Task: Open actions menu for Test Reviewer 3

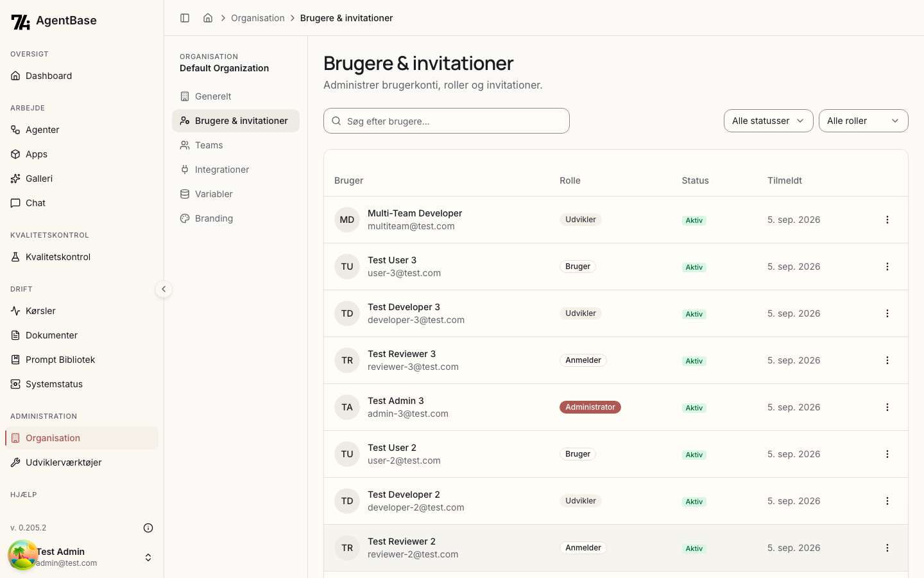Action: (x=887, y=360)
